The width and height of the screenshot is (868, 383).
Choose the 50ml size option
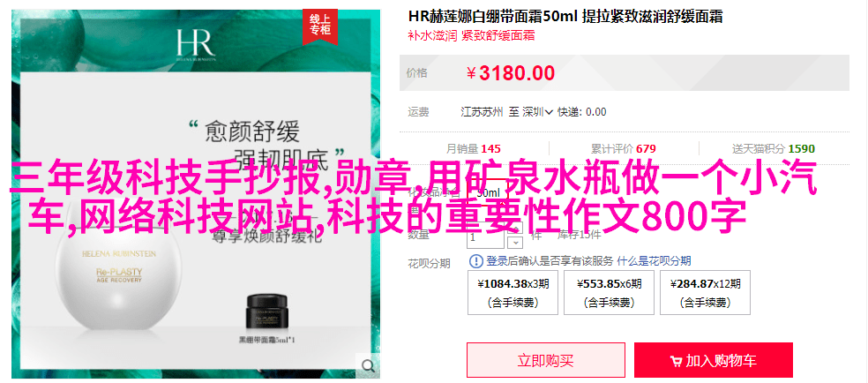tap(487, 193)
